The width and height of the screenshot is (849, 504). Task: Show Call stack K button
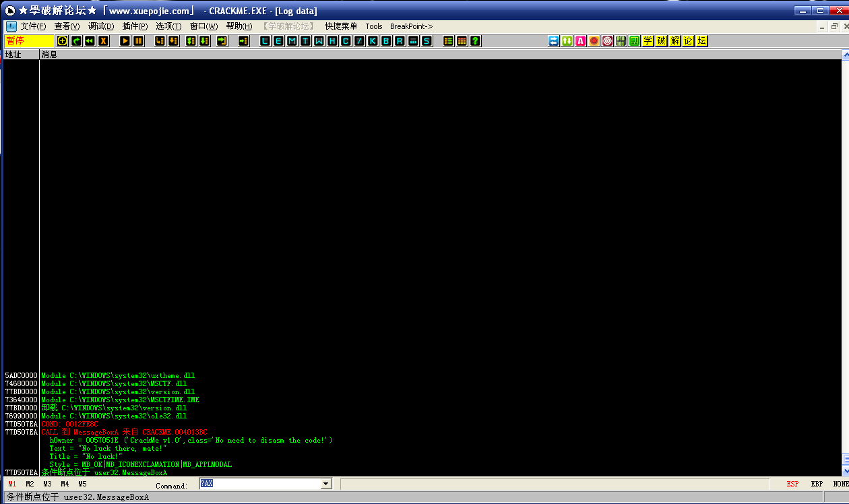click(x=373, y=41)
